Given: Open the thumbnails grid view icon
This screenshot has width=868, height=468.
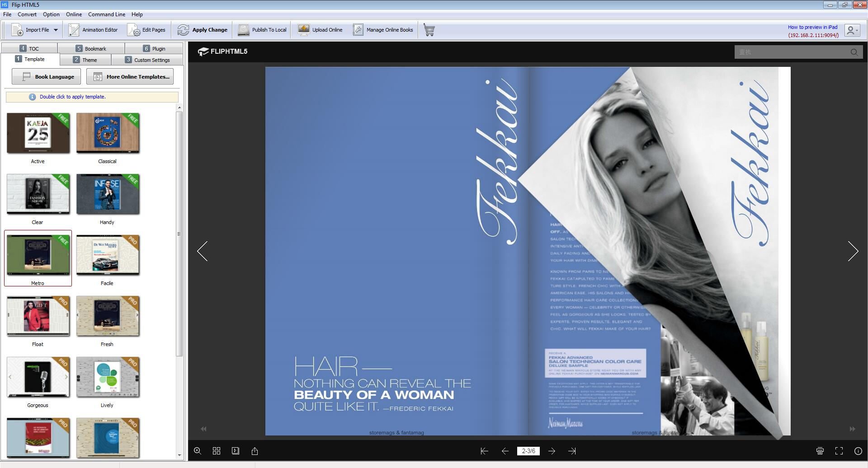Looking at the screenshot, I should (217, 451).
